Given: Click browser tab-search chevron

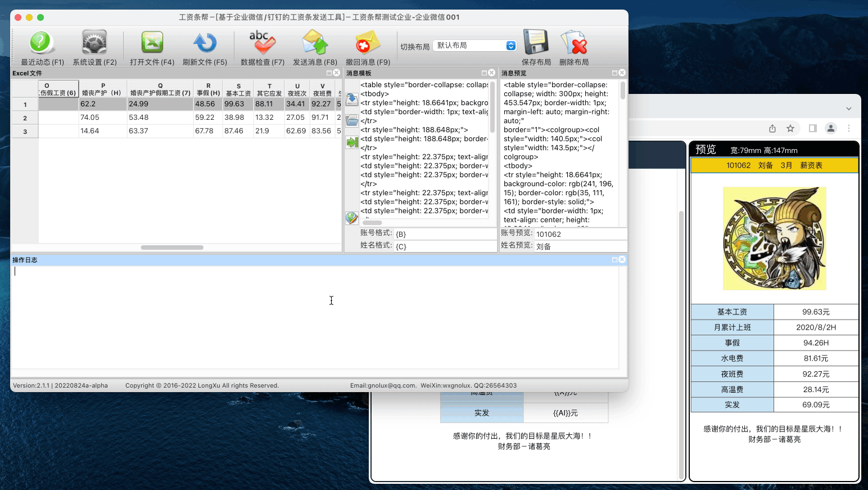Looking at the screenshot, I should click(849, 109).
